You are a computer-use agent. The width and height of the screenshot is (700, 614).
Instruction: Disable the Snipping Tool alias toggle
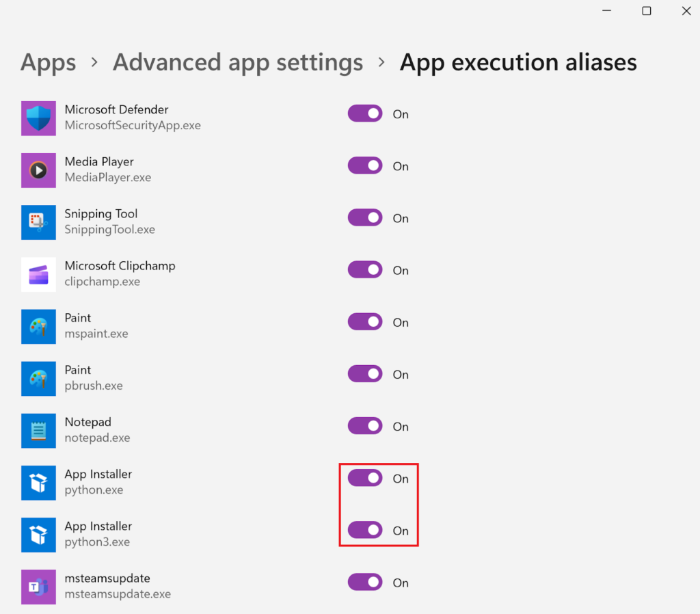pos(365,218)
